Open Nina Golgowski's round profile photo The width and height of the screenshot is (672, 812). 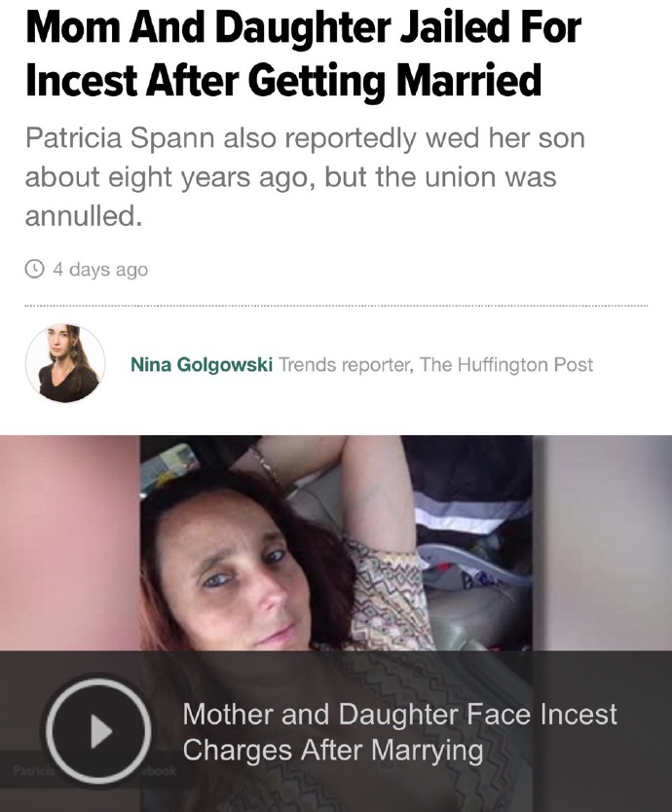[65, 363]
